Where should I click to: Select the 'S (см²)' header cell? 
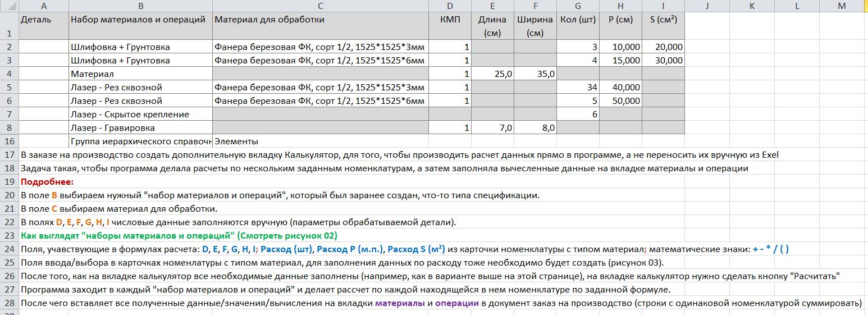coord(663,20)
